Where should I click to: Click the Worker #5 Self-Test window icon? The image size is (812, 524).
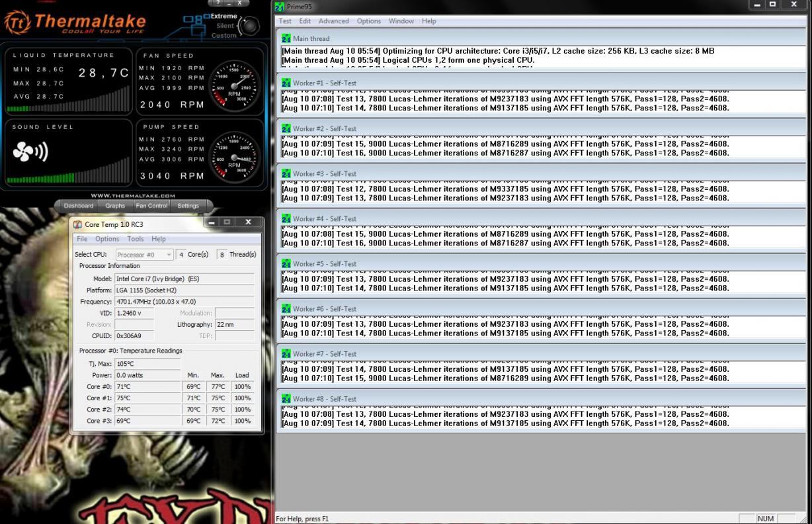(286, 263)
